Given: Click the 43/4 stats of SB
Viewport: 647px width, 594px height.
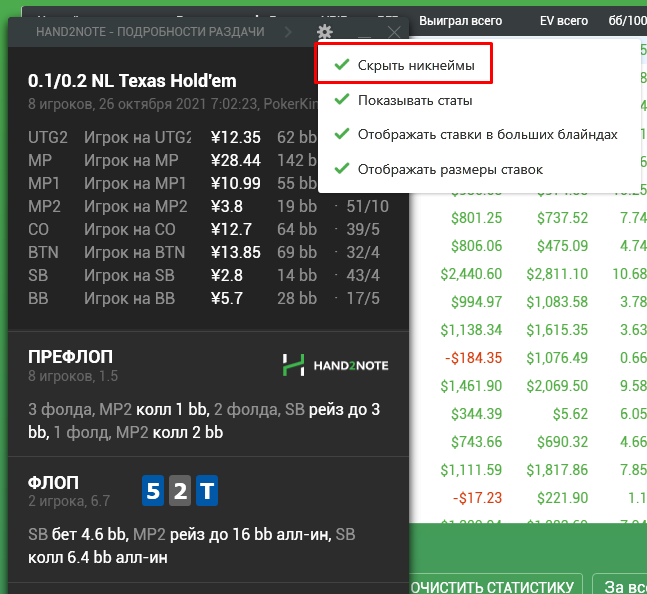Looking at the screenshot, I should coord(363,276).
